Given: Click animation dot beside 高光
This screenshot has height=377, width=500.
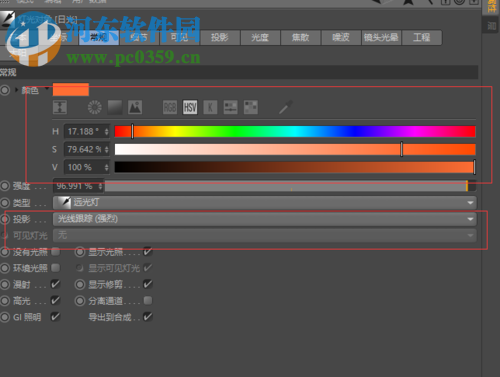Looking at the screenshot, I should 5,301.
